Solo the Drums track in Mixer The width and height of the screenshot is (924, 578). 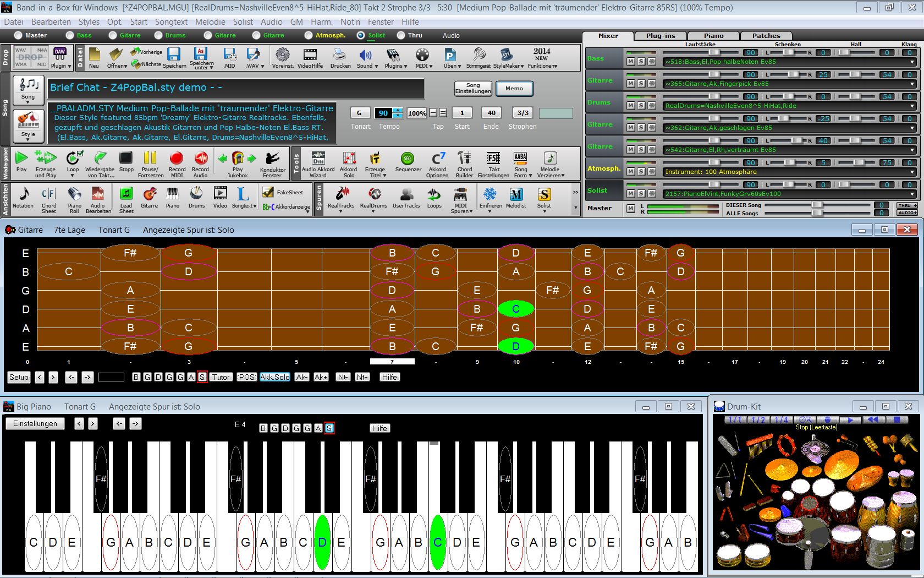pyautogui.click(x=641, y=106)
